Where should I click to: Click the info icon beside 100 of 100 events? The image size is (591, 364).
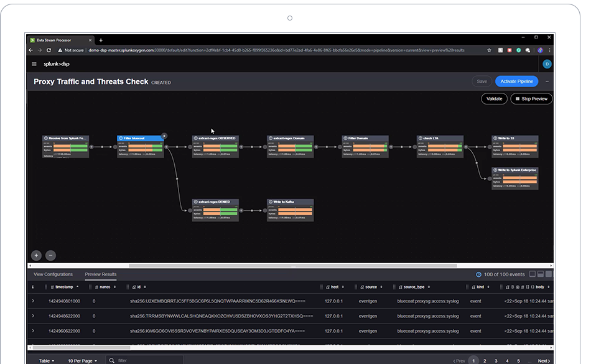click(478, 274)
